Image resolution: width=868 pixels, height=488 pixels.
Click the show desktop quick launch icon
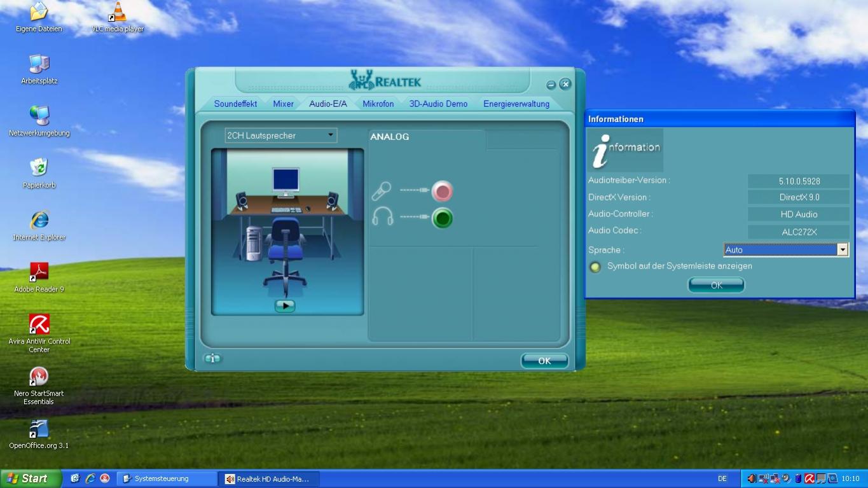click(x=75, y=478)
